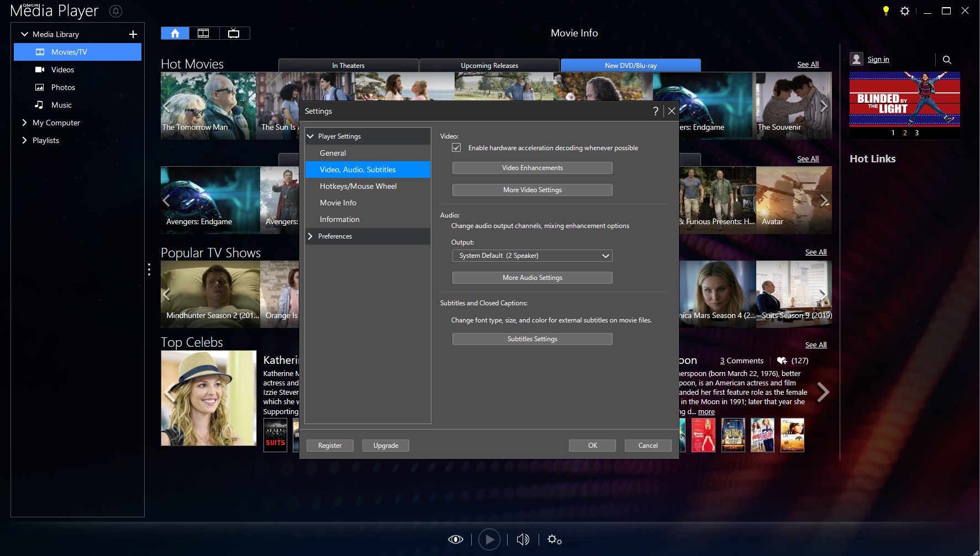Switch to In Theaters tab
980x556 pixels.
[x=348, y=65]
